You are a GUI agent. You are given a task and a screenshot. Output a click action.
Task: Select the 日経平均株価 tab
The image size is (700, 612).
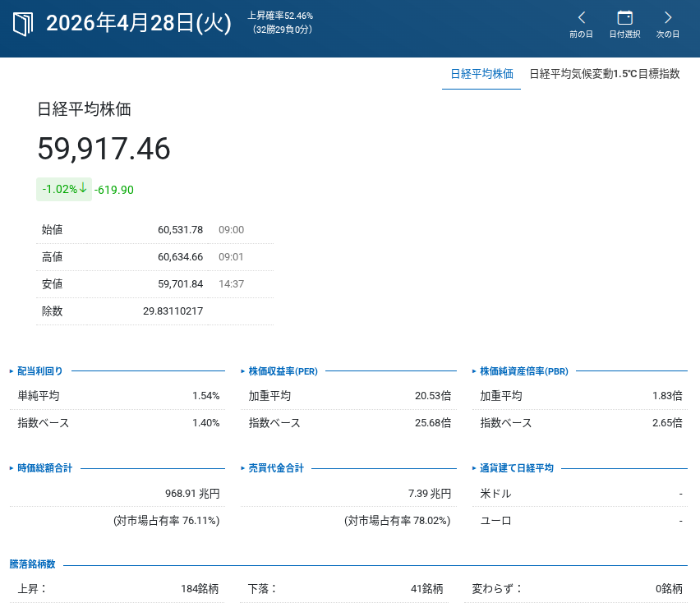click(x=481, y=74)
